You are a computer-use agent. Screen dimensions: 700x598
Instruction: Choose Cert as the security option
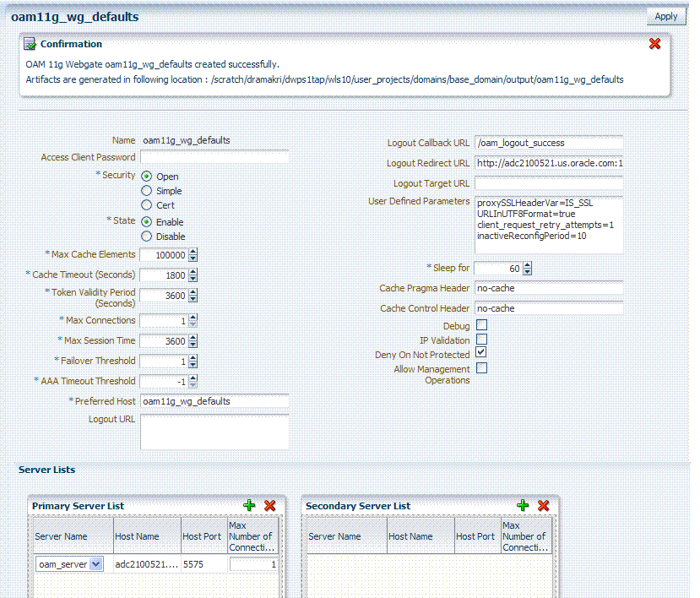(x=147, y=204)
